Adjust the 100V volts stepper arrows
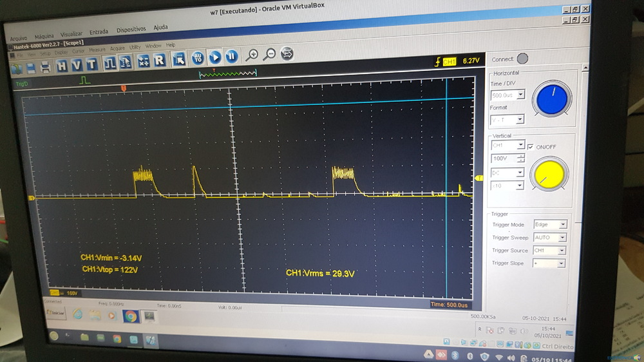The width and height of the screenshot is (644, 362). pyautogui.click(x=520, y=158)
